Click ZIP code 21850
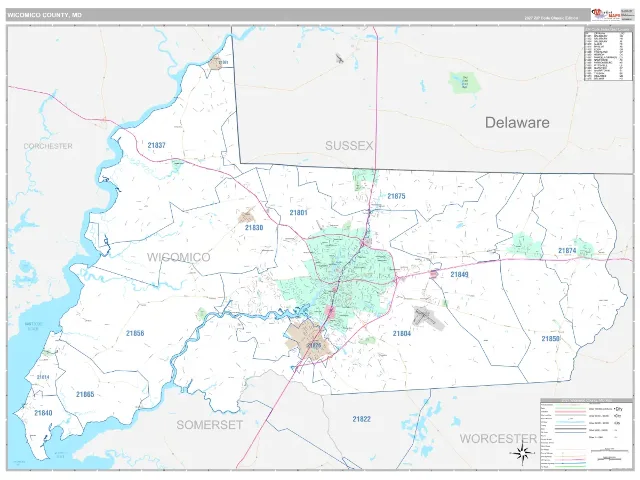The width and height of the screenshot is (640, 480). click(x=550, y=339)
